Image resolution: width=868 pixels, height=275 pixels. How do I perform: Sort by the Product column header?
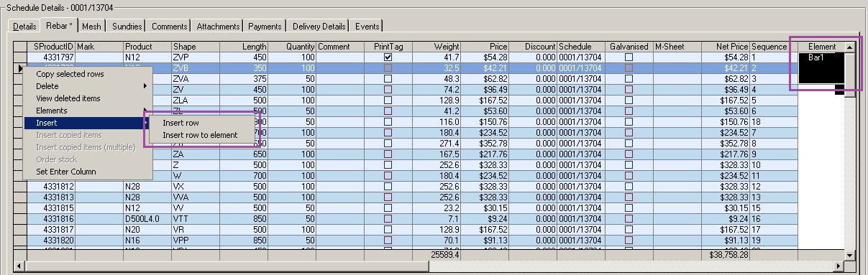point(147,47)
